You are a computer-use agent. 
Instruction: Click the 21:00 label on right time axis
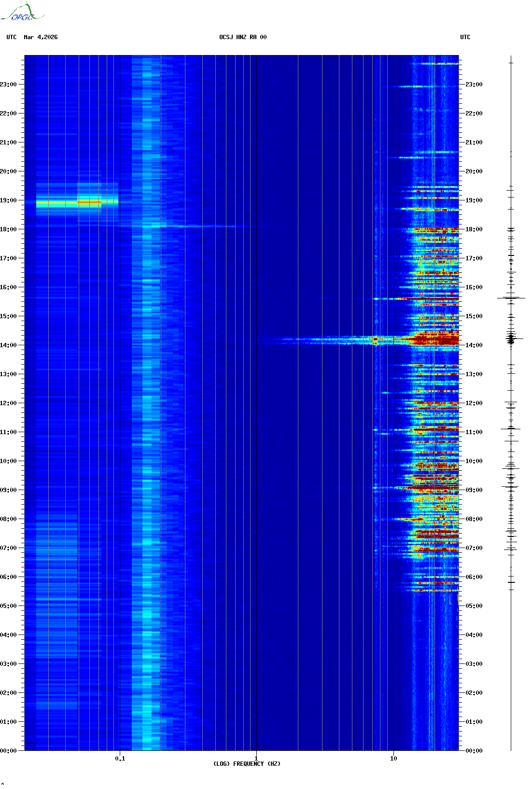474,142
